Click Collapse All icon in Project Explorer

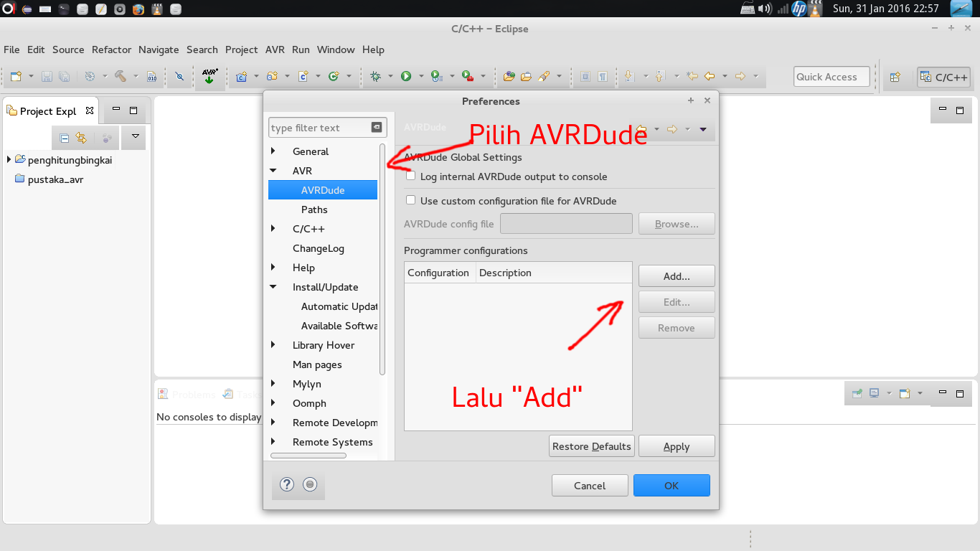coord(65,137)
